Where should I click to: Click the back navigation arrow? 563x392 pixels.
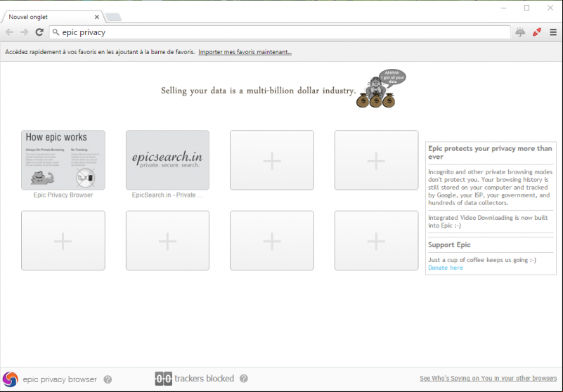(10, 32)
